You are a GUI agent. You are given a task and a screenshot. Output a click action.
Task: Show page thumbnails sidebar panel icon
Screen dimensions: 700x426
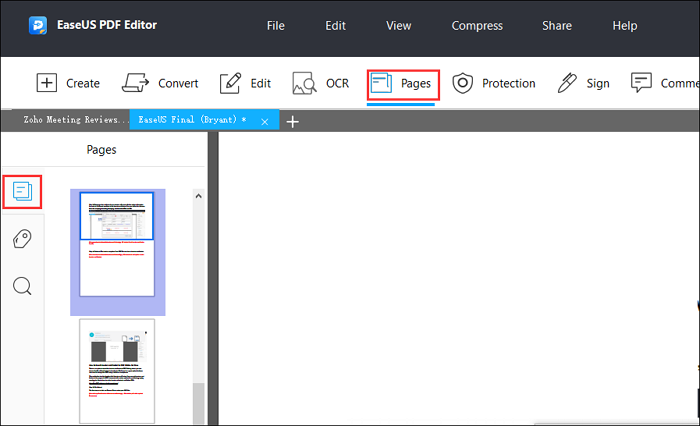22,192
